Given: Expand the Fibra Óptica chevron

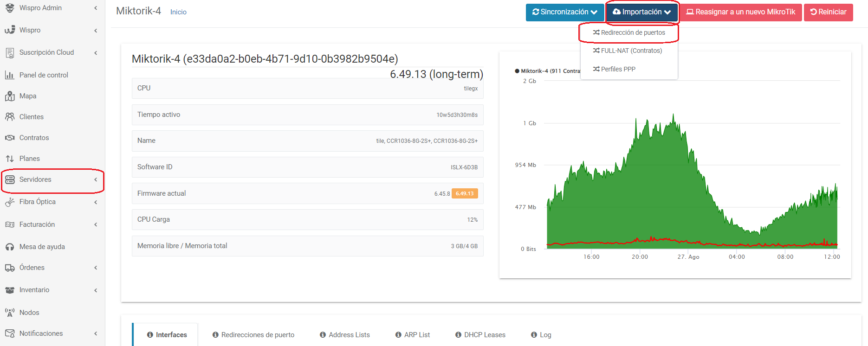Looking at the screenshot, I should (96, 202).
